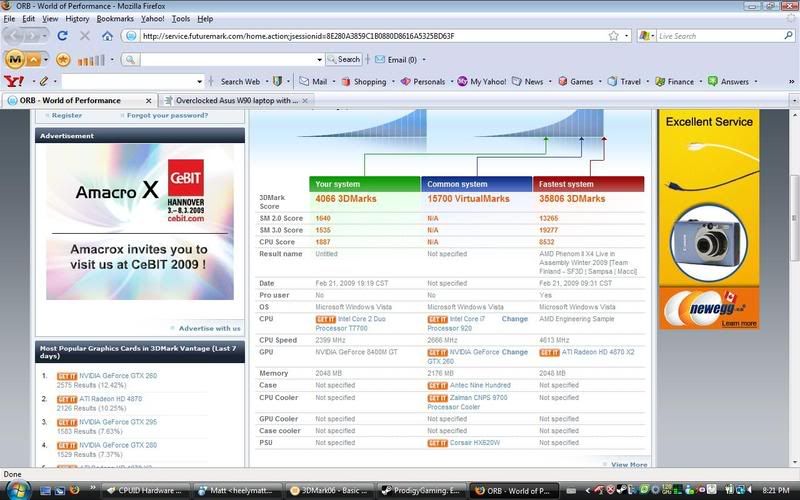Close the ORB - World of Performance tab
This screenshot has width=800, height=500.
point(148,101)
